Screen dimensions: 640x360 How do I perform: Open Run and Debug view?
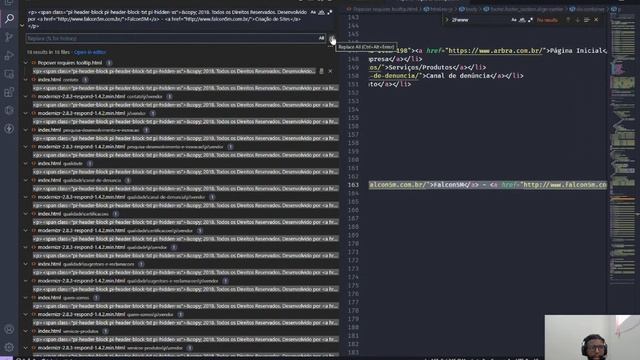click(x=9, y=56)
